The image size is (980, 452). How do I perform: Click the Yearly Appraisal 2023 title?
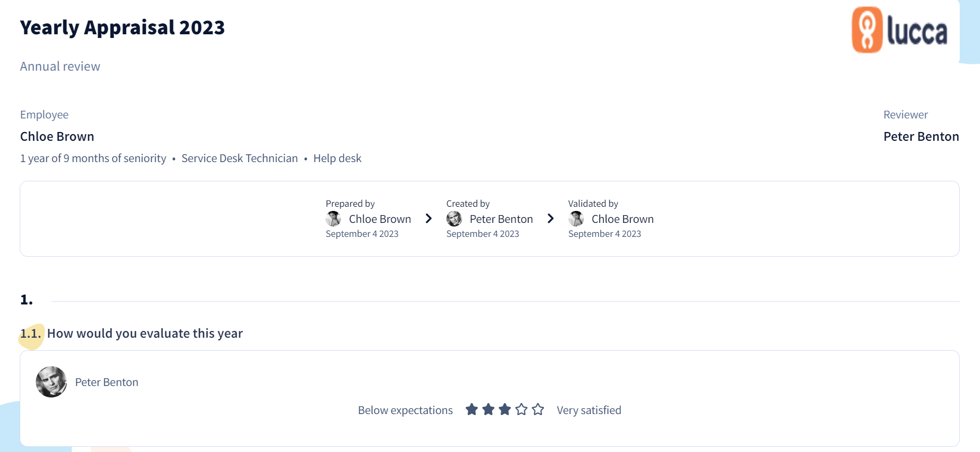point(122,28)
